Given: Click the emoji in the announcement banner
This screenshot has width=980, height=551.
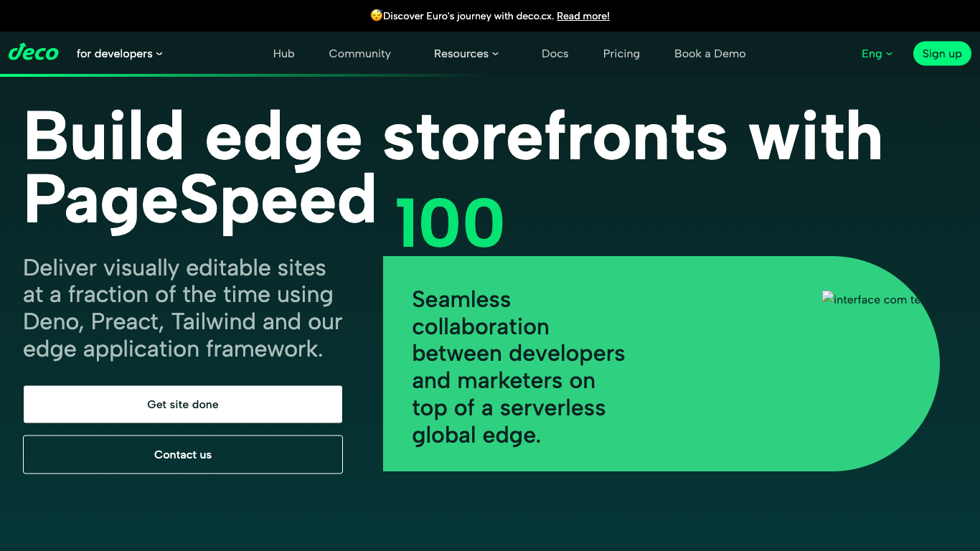Looking at the screenshot, I should click(377, 16).
